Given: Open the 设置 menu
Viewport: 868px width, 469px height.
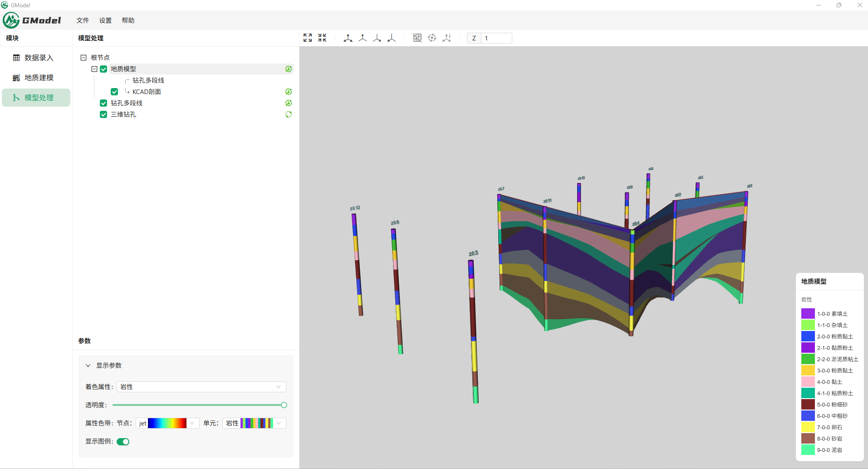Looking at the screenshot, I should coord(105,20).
